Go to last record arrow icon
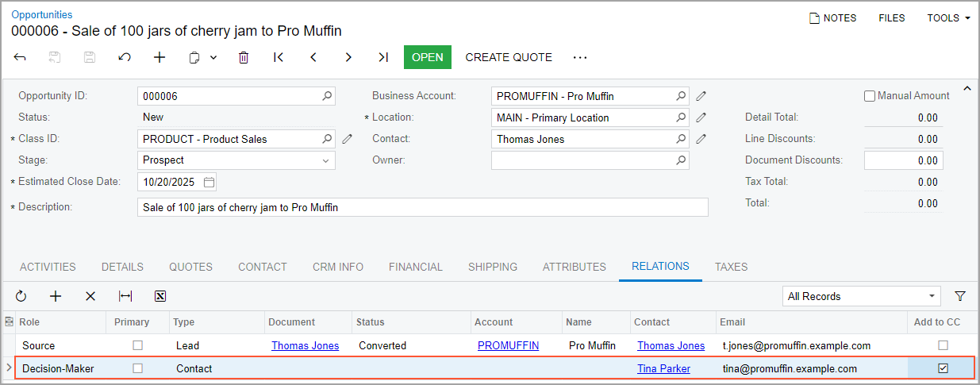The width and height of the screenshot is (980, 385). click(383, 57)
